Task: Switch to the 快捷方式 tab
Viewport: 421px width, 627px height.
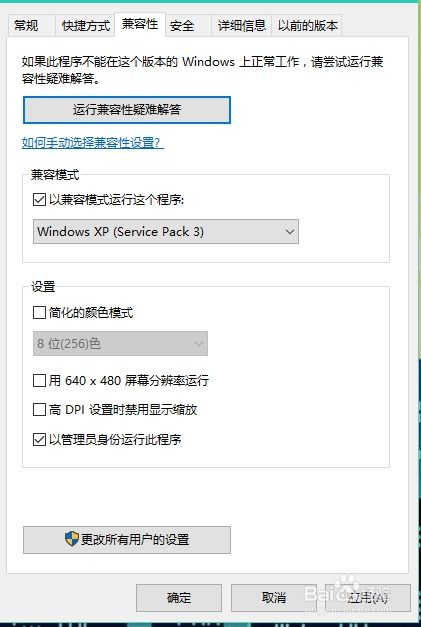Action: (85, 26)
